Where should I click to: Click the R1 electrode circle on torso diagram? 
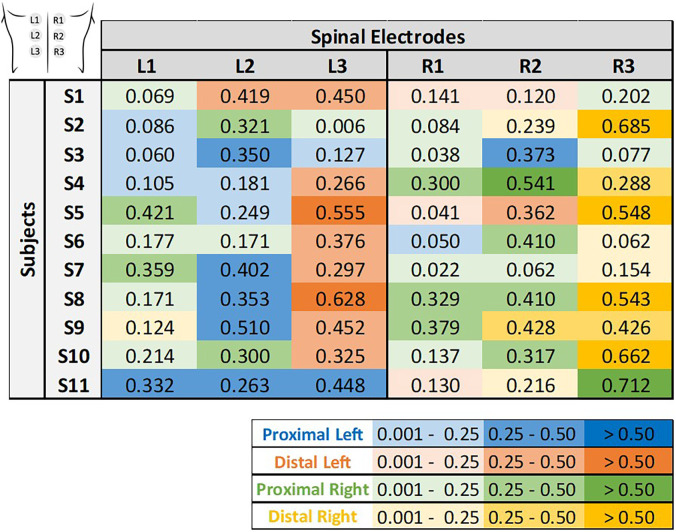pyautogui.click(x=58, y=20)
